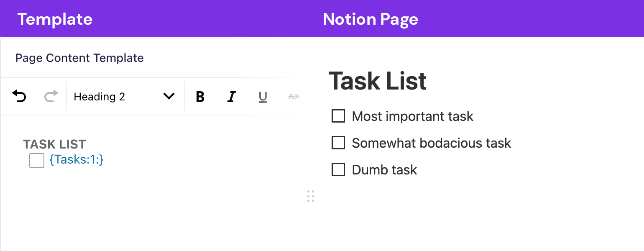Click the Page Content Template label

click(x=79, y=58)
